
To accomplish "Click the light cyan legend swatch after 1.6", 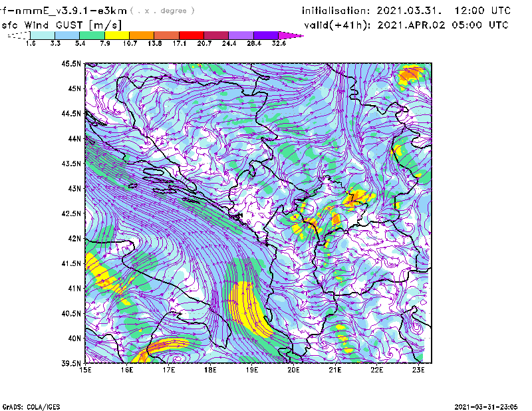I will 43,35.
